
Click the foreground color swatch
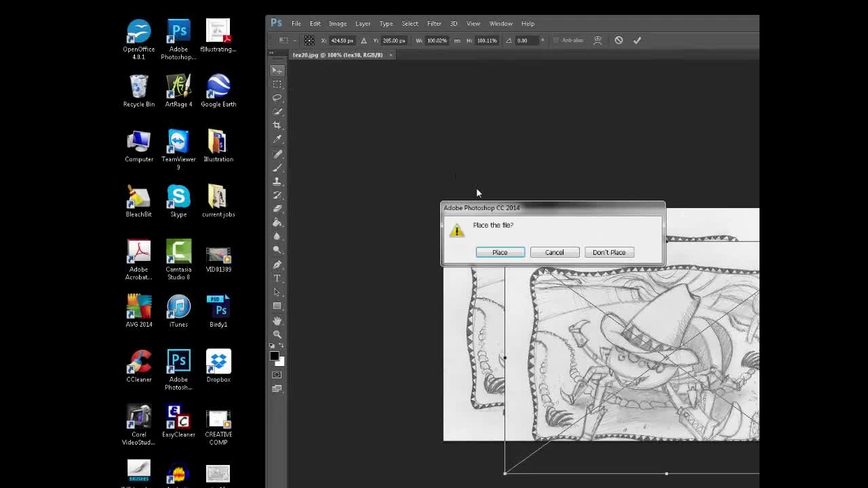274,356
